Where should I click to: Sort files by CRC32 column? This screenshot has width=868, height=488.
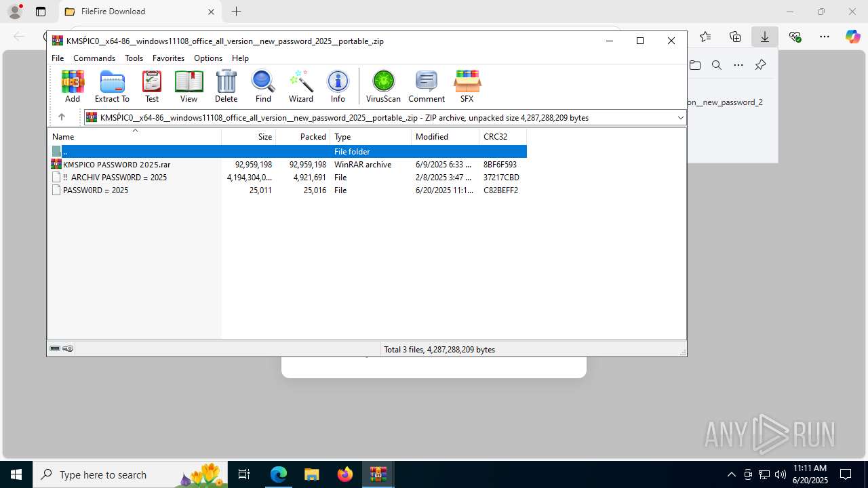(x=503, y=137)
